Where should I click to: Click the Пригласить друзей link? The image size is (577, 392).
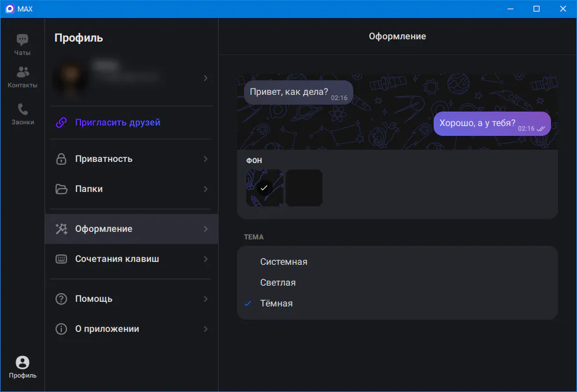click(117, 123)
